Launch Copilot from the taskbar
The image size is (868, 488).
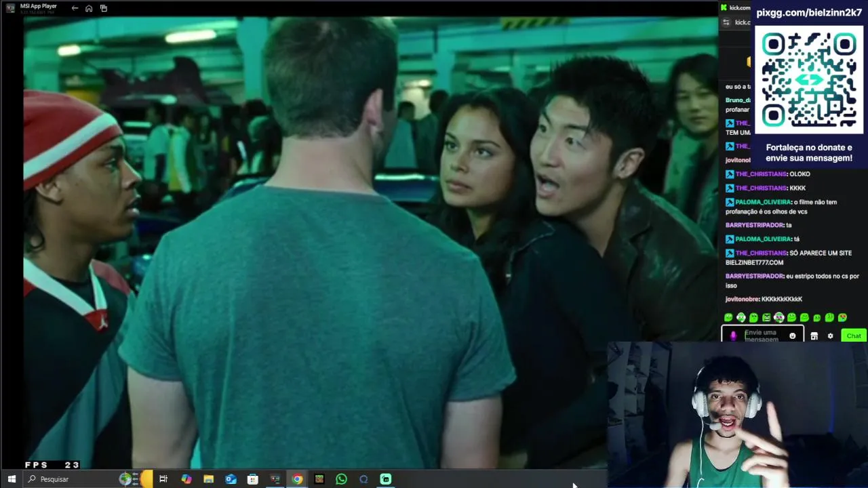186,479
